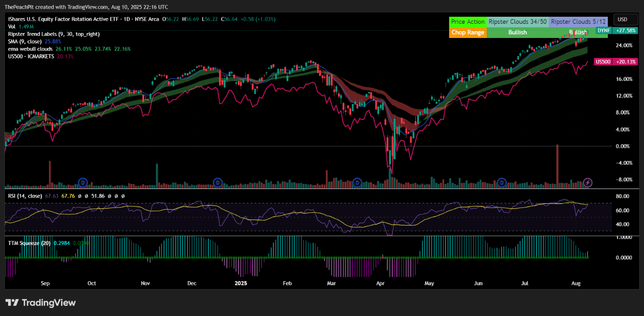Click the TradingView logo at bottom left
Viewport: 644px width, 316px height.
40,302
